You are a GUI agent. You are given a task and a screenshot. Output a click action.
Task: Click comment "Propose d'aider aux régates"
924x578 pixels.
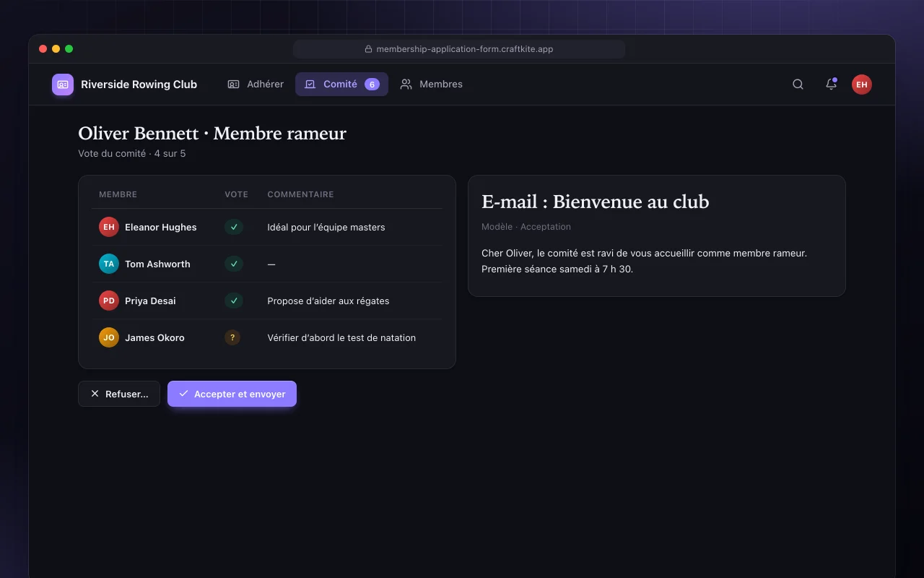(328, 301)
